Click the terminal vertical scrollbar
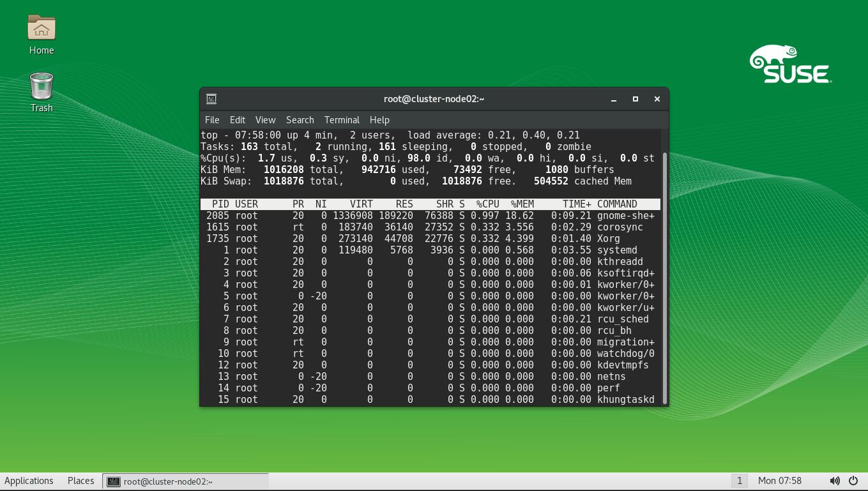Image resolution: width=868 pixels, height=491 pixels. click(x=665, y=275)
